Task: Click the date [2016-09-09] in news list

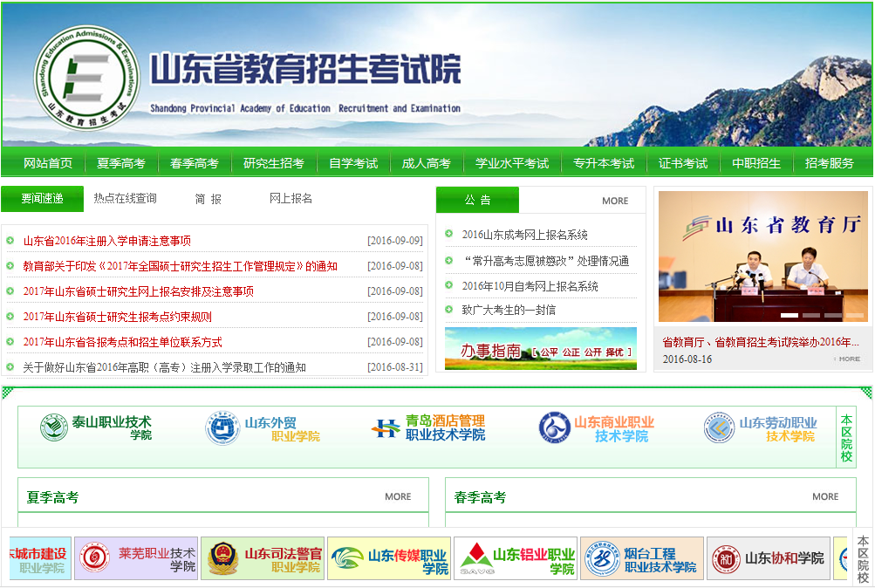Action: [395, 241]
